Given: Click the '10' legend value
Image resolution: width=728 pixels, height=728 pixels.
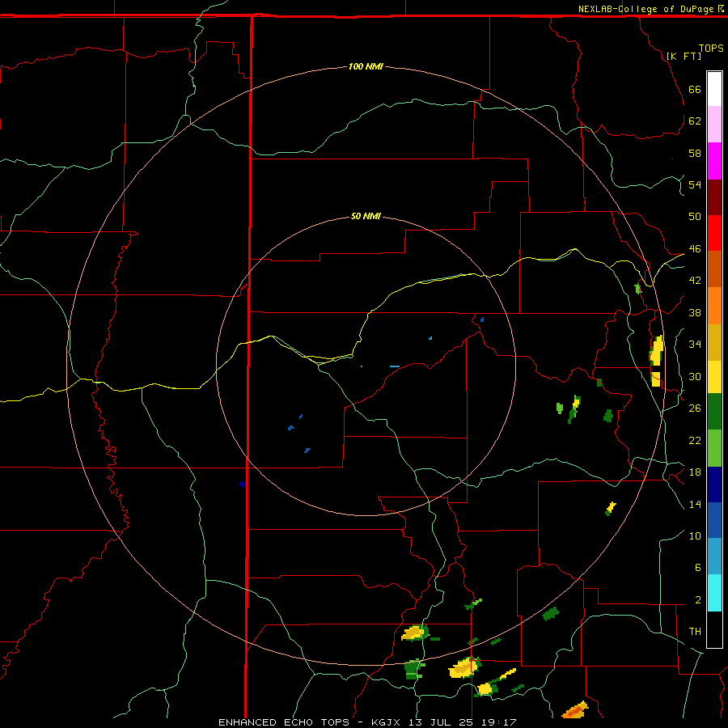Looking at the screenshot, I should tap(695, 535).
